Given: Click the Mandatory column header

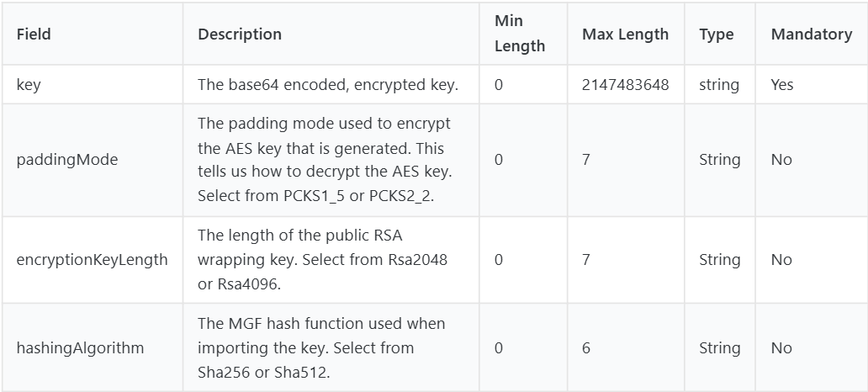Looking at the screenshot, I should (x=811, y=34).
